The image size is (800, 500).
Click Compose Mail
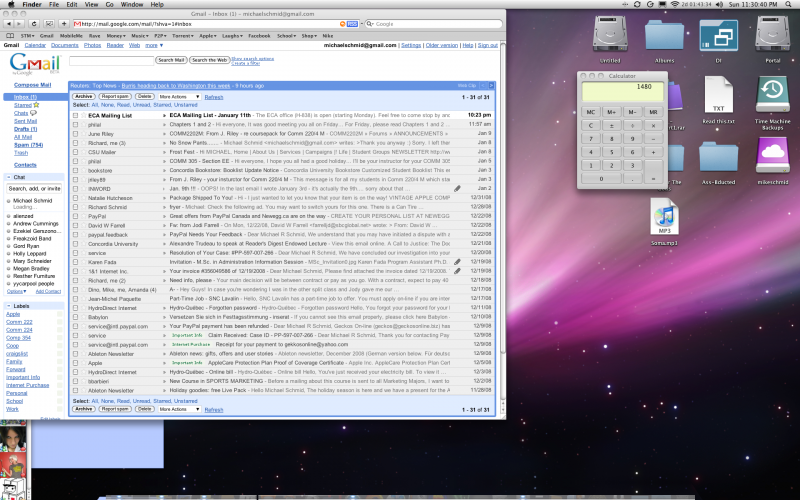coord(33,85)
